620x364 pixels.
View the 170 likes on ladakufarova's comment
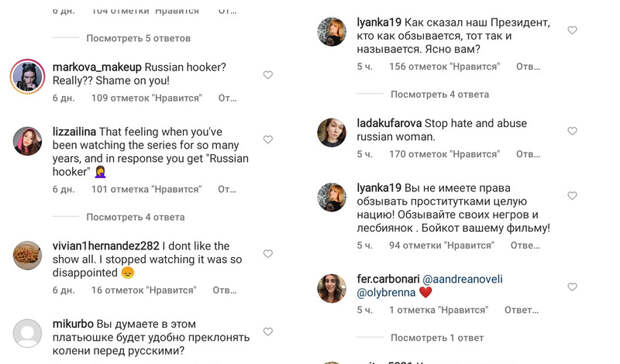tap(444, 154)
